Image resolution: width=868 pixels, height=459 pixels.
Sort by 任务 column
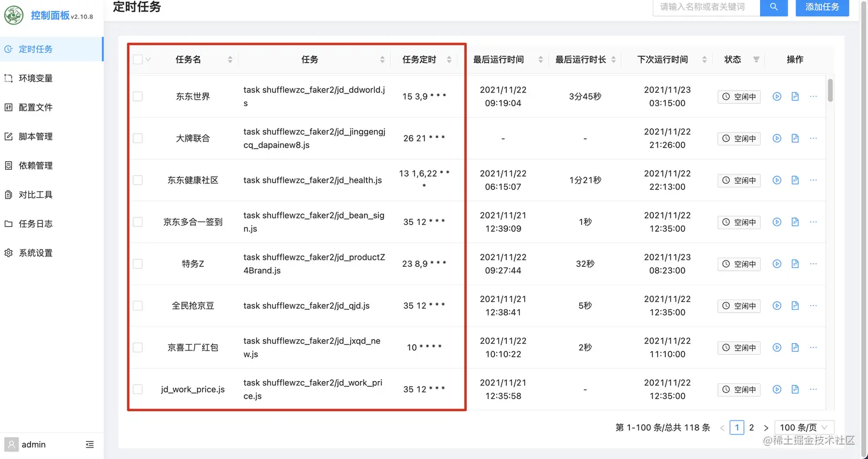382,60
